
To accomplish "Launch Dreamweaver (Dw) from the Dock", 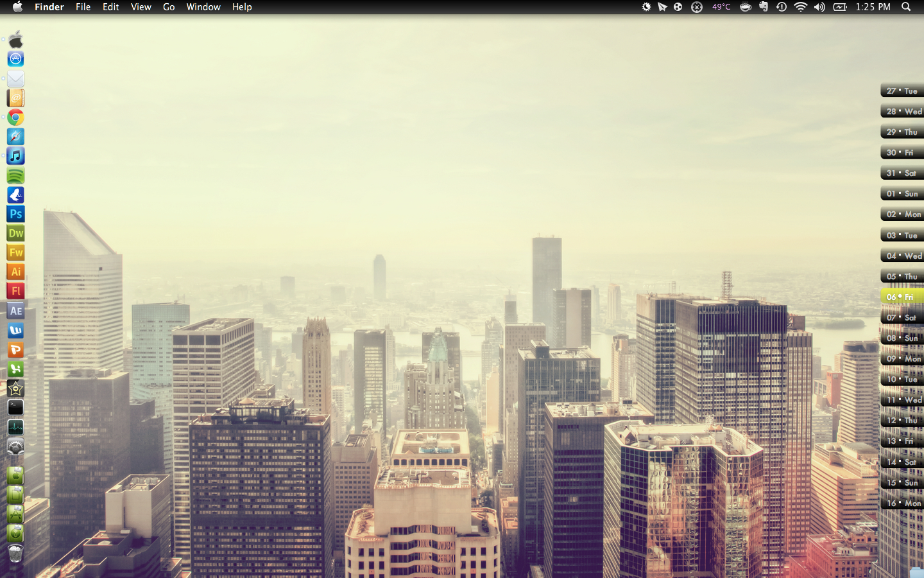I will [15, 233].
